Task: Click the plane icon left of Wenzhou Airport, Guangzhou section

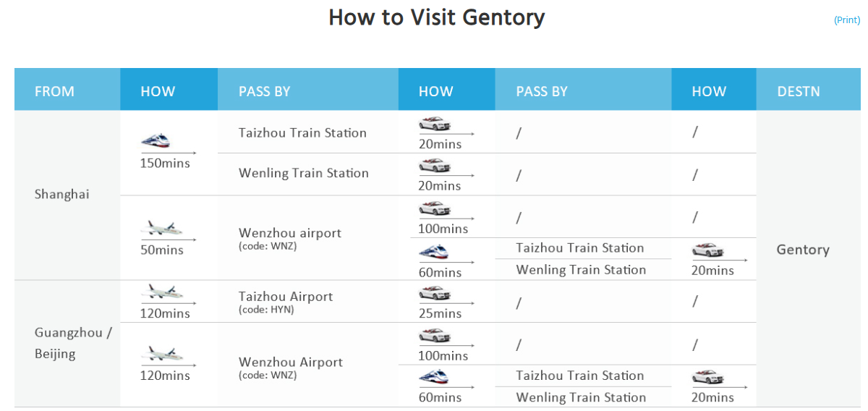Action: (161, 355)
